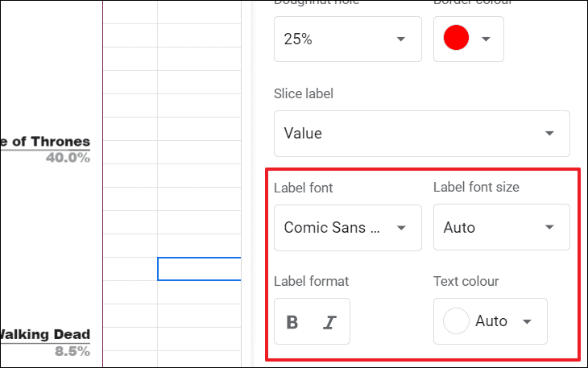Open the Slice label Value dropdown
This screenshot has height=368, width=588.
pyautogui.click(x=421, y=134)
